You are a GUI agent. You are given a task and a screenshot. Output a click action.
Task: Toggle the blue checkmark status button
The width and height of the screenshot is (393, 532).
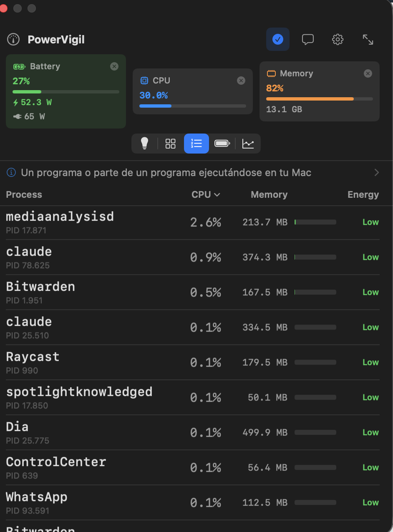point(277,39)
